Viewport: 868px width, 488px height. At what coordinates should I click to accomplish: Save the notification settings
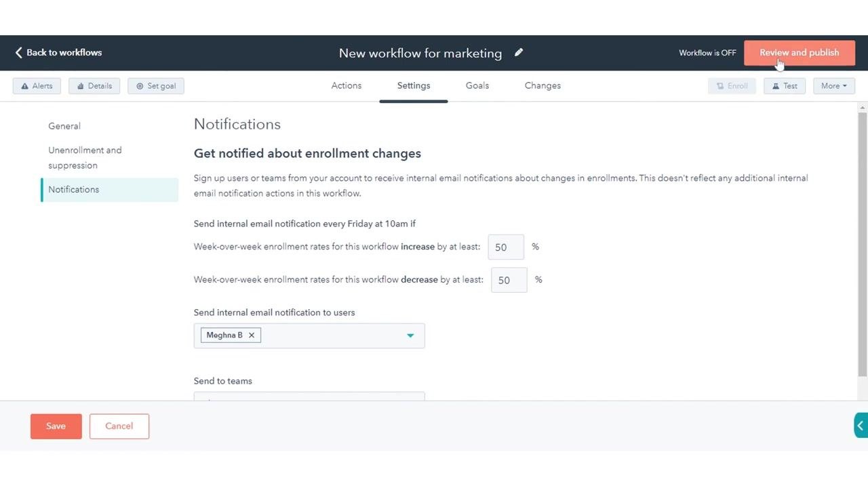56,426
